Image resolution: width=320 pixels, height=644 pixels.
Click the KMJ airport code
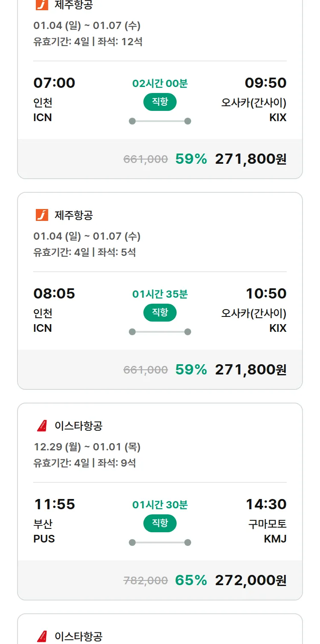tap(275, 539)
